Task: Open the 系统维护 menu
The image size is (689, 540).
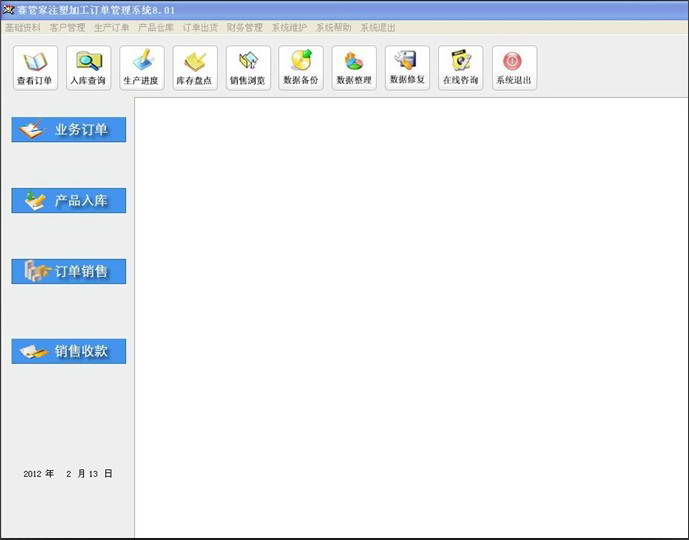Action: pos(289,28)
